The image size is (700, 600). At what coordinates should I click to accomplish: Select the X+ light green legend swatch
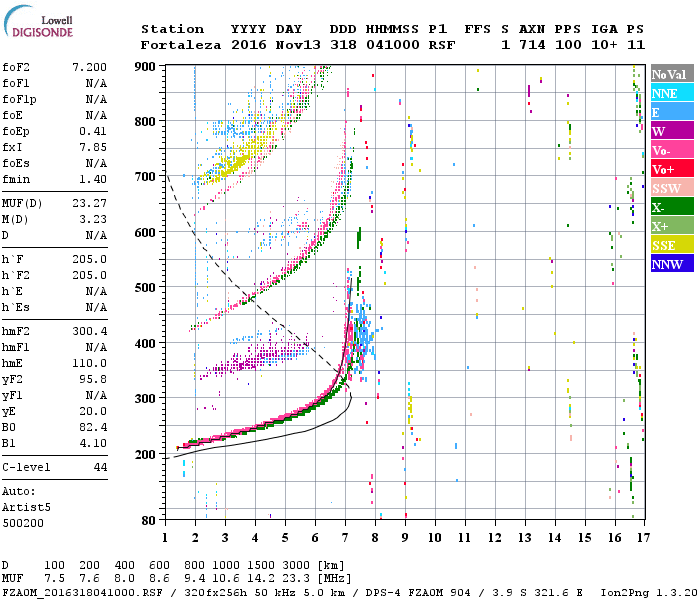click(672, 226)
